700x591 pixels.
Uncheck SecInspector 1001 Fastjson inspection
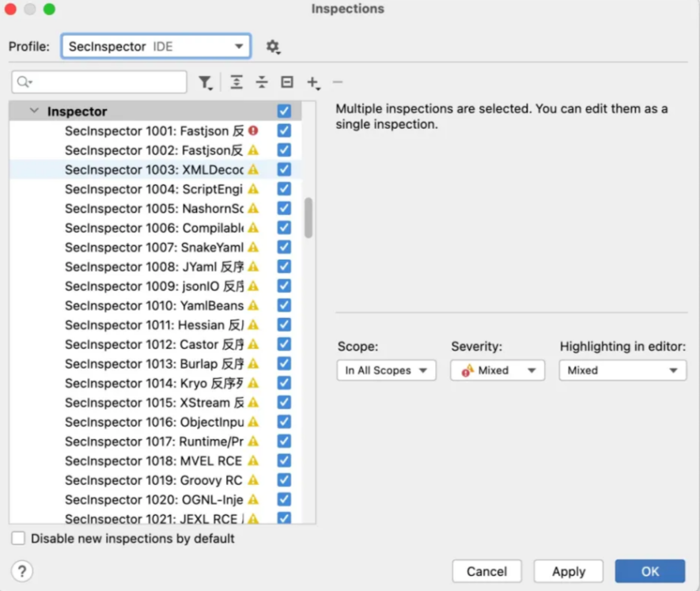[x=284, y=131]
